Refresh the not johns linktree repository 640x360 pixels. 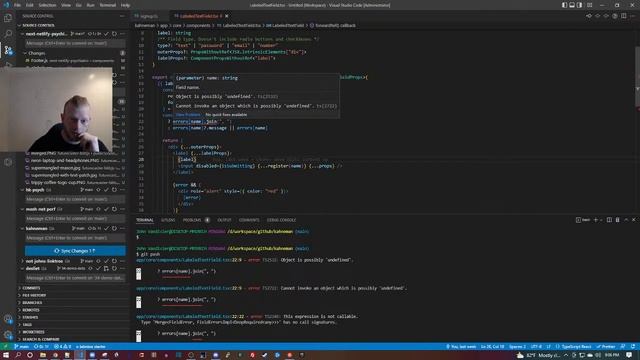[114, 261]
